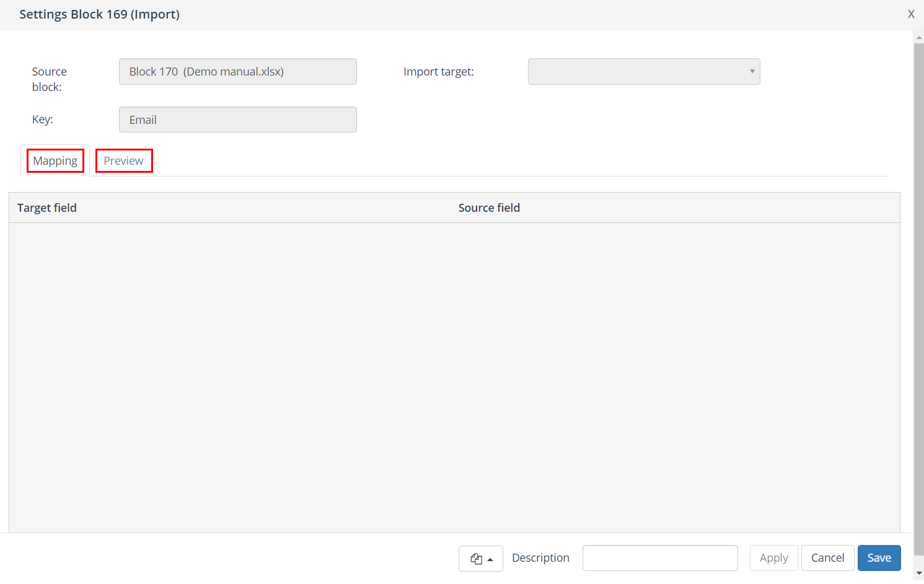Hit the Apply button
The image size is (924, 584).
[x=773, y=558]
